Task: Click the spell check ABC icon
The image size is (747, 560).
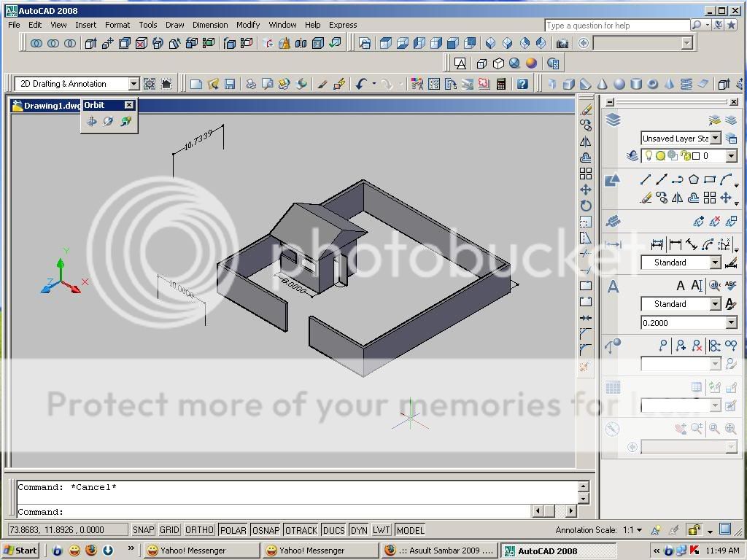Action: coord(730,286)
